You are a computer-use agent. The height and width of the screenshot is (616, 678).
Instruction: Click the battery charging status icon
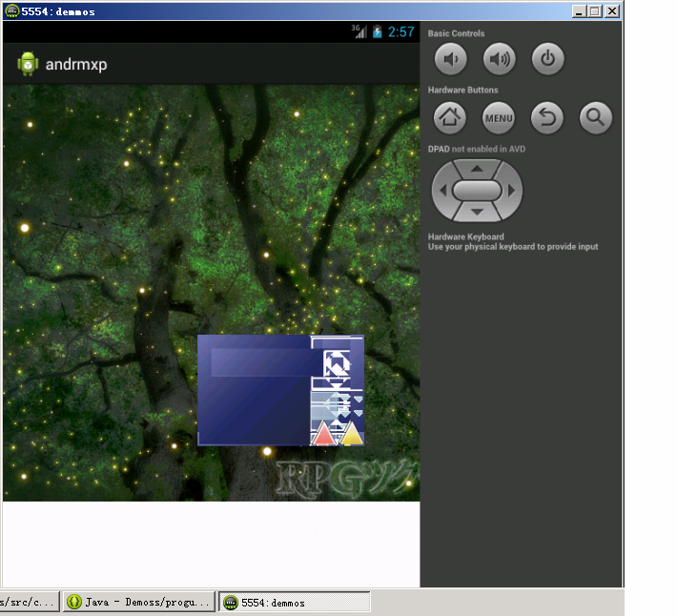click(378, 32)
